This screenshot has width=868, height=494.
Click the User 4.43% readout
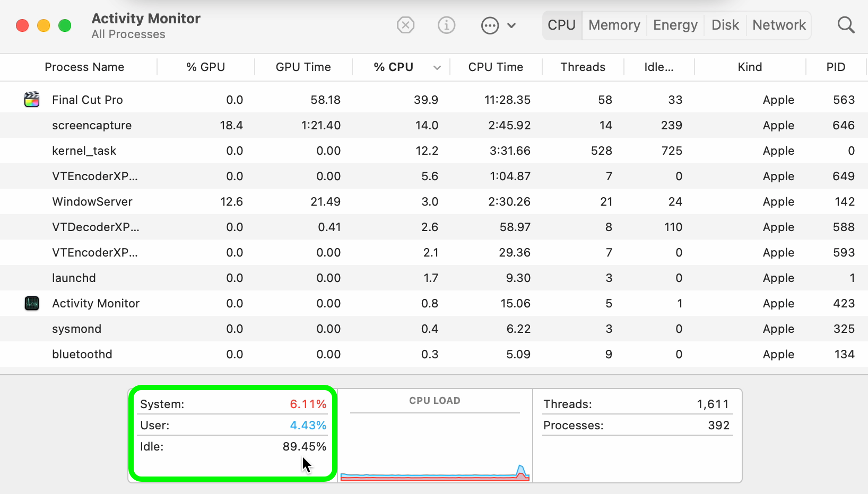(233, 425)
